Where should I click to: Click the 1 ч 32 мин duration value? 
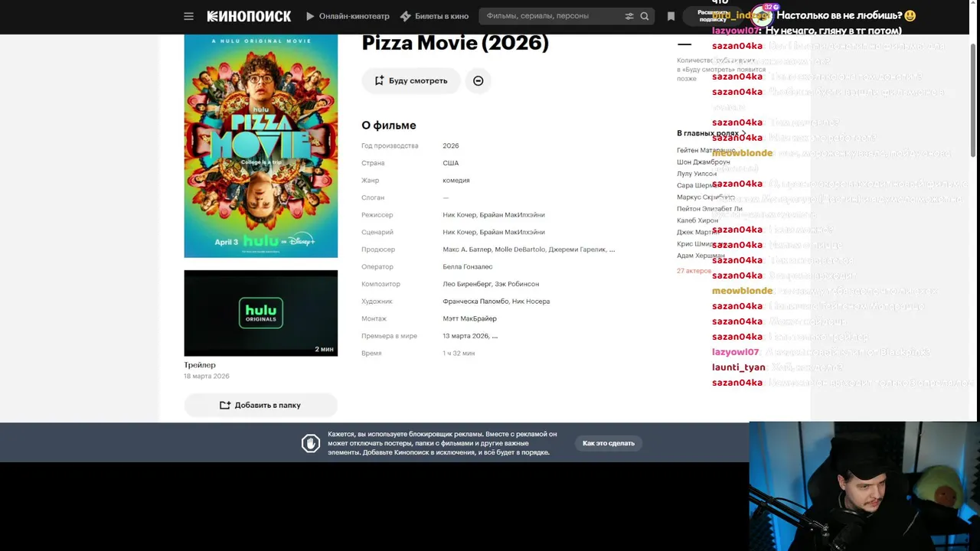[x=459, y=354]
